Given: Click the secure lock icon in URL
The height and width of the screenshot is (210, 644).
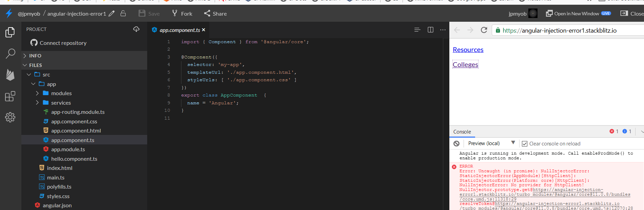Looking at the screenshot, I should 498,30.
